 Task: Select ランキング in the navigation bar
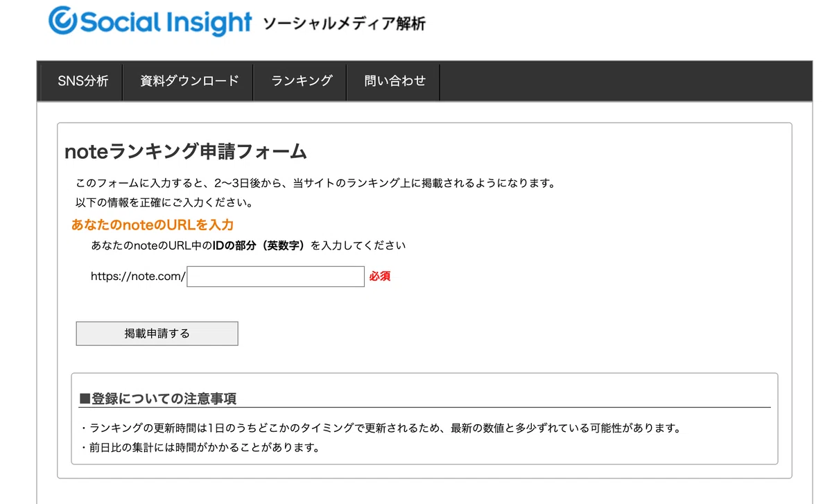(302, 80)
